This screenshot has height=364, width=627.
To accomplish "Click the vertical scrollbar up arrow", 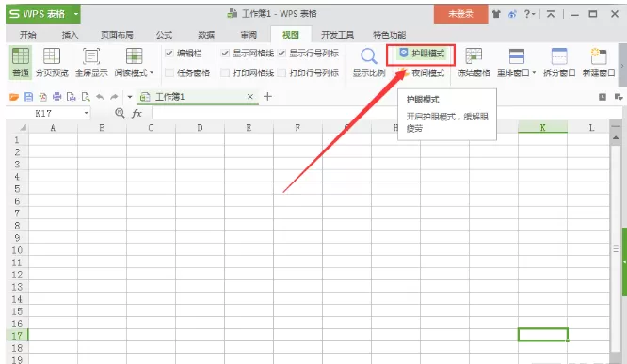I will pos(616,138).
